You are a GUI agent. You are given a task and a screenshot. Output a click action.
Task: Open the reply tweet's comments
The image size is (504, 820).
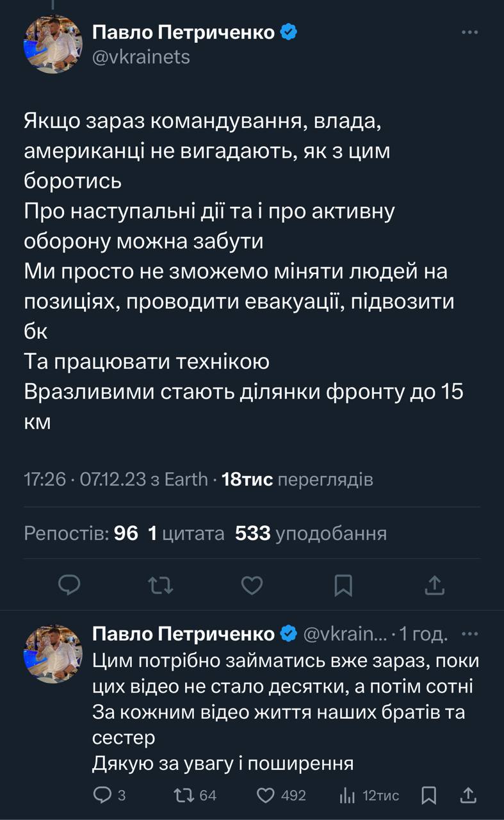(x=102, y=795)
